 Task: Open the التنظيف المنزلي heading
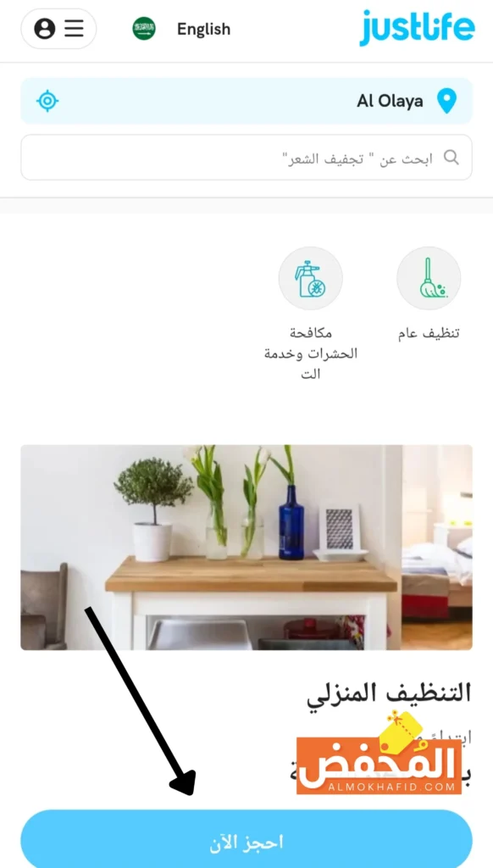point(389,694)
